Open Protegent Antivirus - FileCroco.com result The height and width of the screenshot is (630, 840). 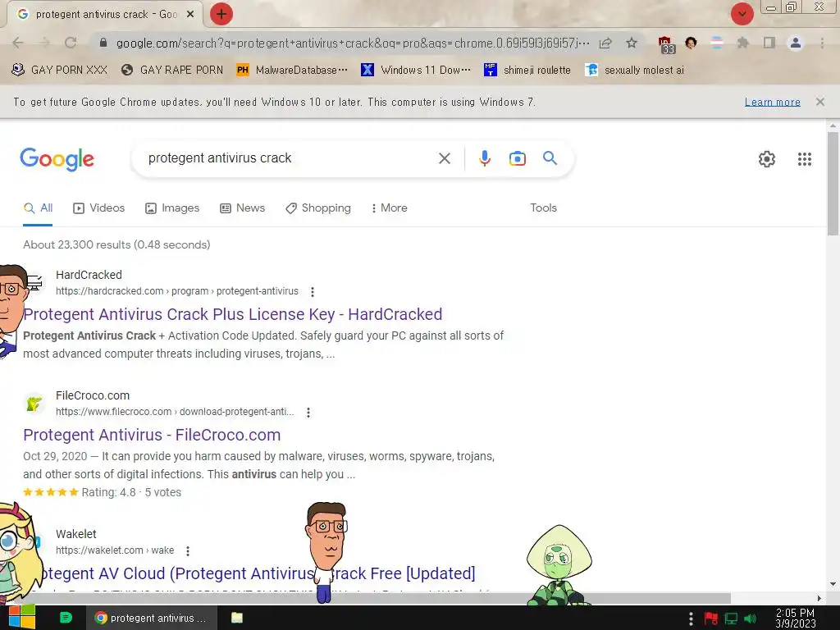coord(152,435)
